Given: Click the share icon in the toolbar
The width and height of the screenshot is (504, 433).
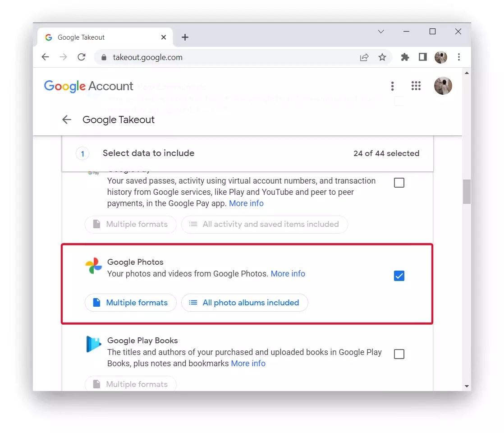Looking at the screenshot, I should (364, 57).
